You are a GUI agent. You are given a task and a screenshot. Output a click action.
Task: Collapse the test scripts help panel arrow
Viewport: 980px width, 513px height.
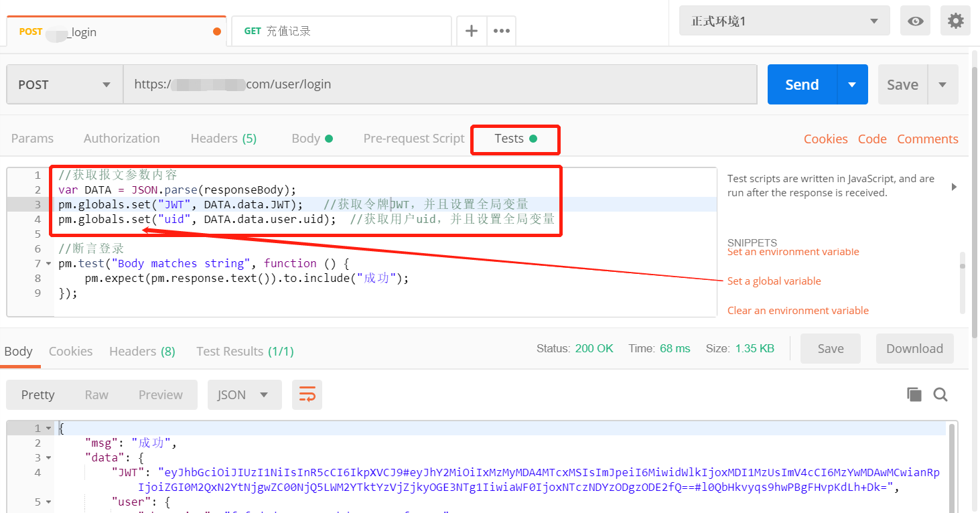955,187
